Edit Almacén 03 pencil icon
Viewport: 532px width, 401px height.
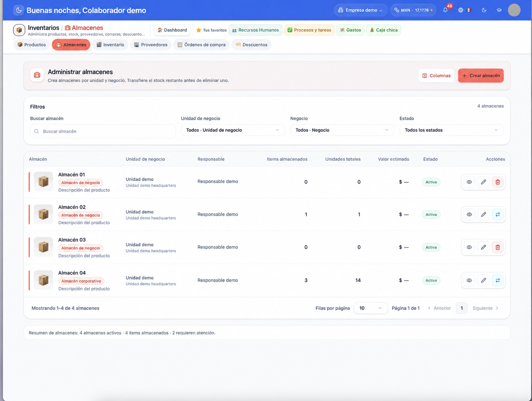tap(483, 247)
